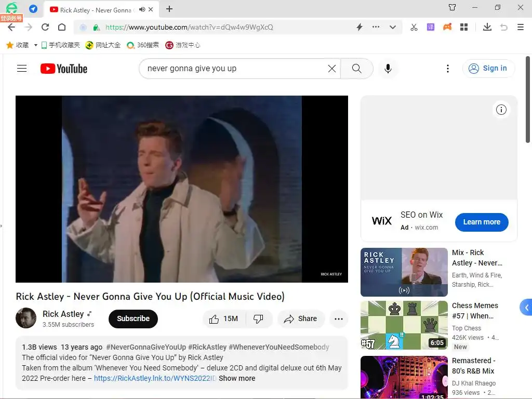Open the extensions grid icon
532x399 pixels.
[464, 27]
